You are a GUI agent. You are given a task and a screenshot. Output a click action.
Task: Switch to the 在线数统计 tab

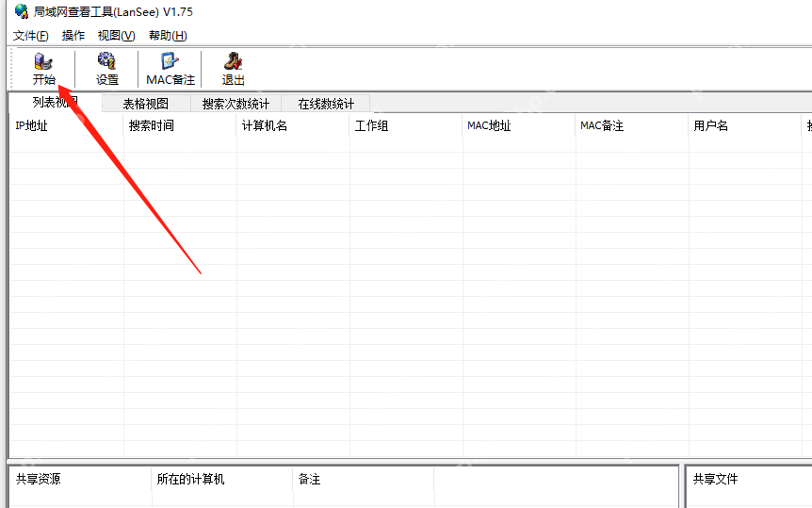coord(326,104)
